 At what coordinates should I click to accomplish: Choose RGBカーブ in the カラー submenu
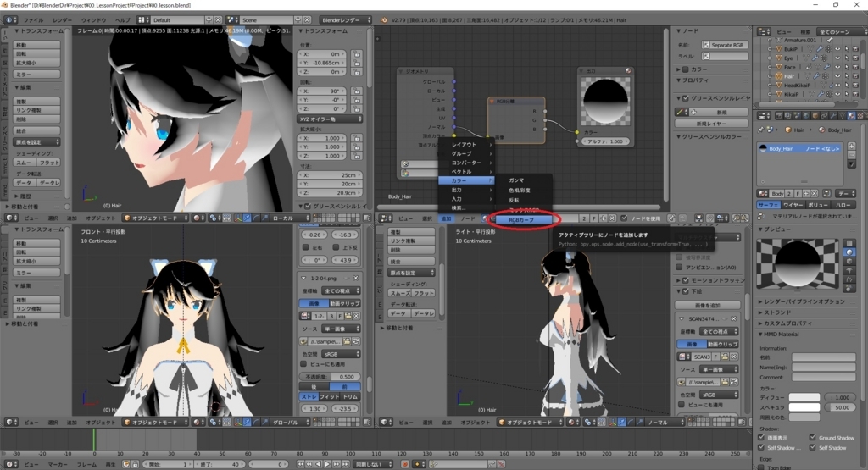(x=521, y=220)
